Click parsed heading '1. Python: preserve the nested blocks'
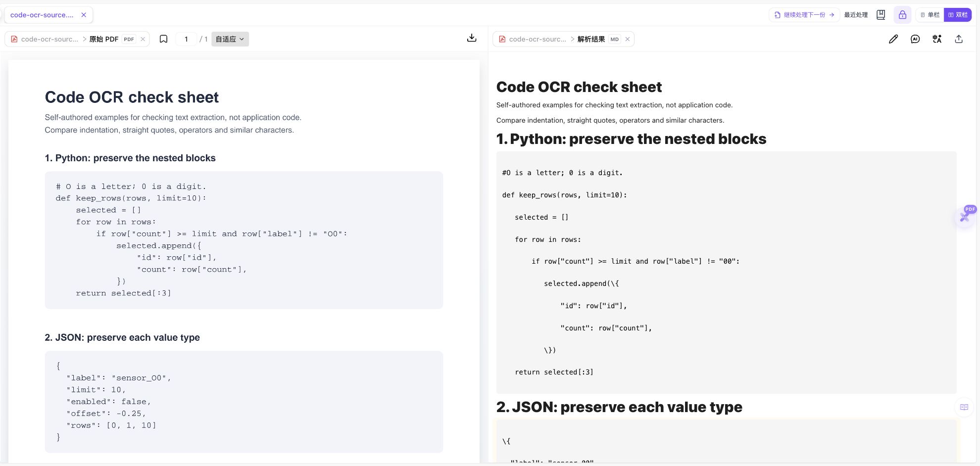Image resolution: width=980 pixels, height=466 pixels. point(631,139)
